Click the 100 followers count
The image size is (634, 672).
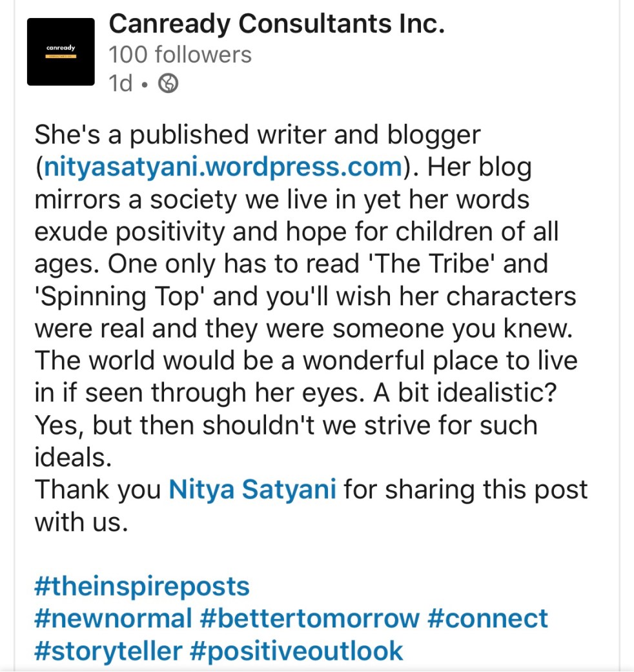tap(180, 55)
